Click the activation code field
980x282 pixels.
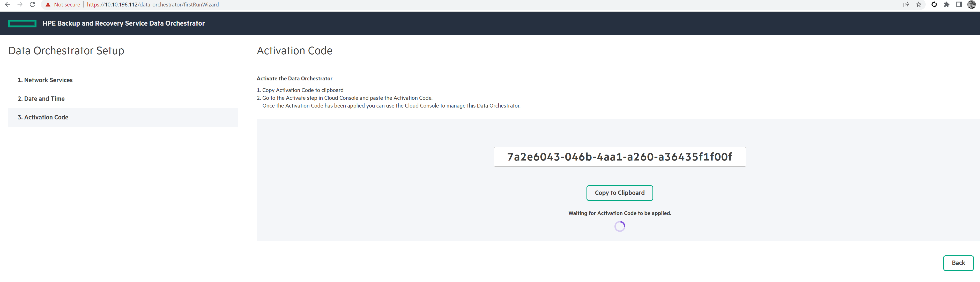pos(620,157)
